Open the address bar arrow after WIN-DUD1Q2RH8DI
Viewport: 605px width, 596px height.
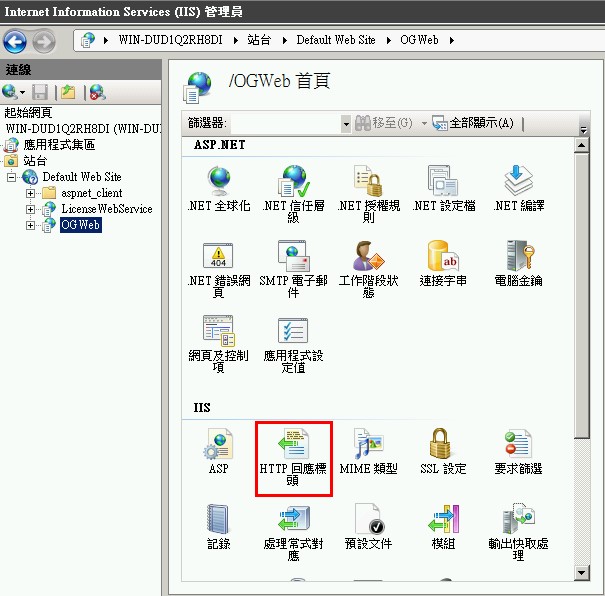236,40
